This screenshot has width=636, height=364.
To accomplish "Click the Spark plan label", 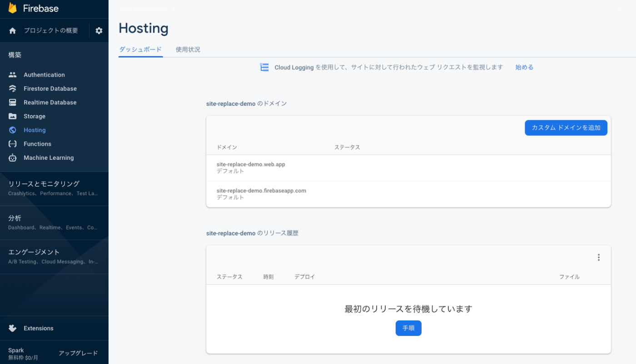I will (16, 350).
